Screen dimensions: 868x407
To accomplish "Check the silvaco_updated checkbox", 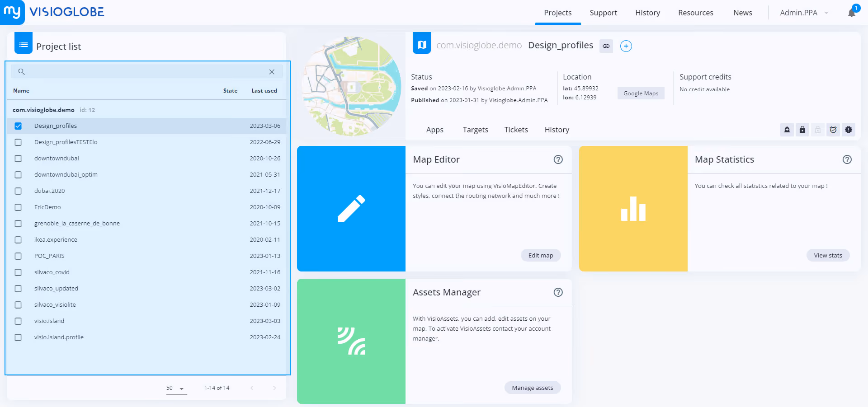I will pyautogui.click(x=18, y=289).
